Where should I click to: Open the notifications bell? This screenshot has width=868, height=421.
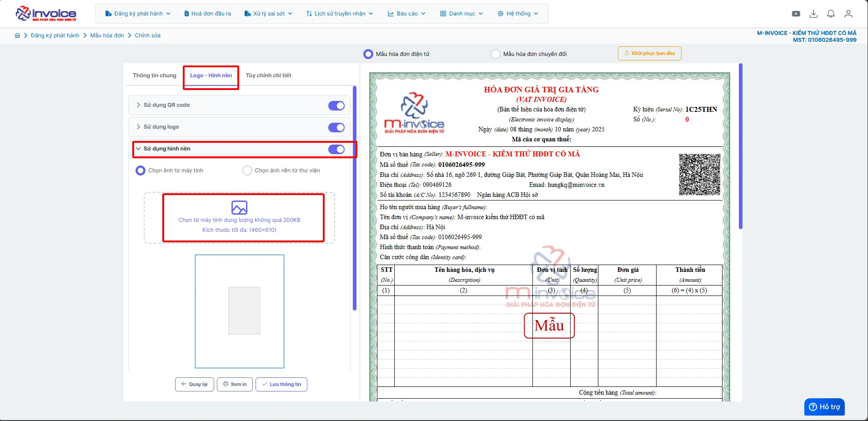coord(831,14)
